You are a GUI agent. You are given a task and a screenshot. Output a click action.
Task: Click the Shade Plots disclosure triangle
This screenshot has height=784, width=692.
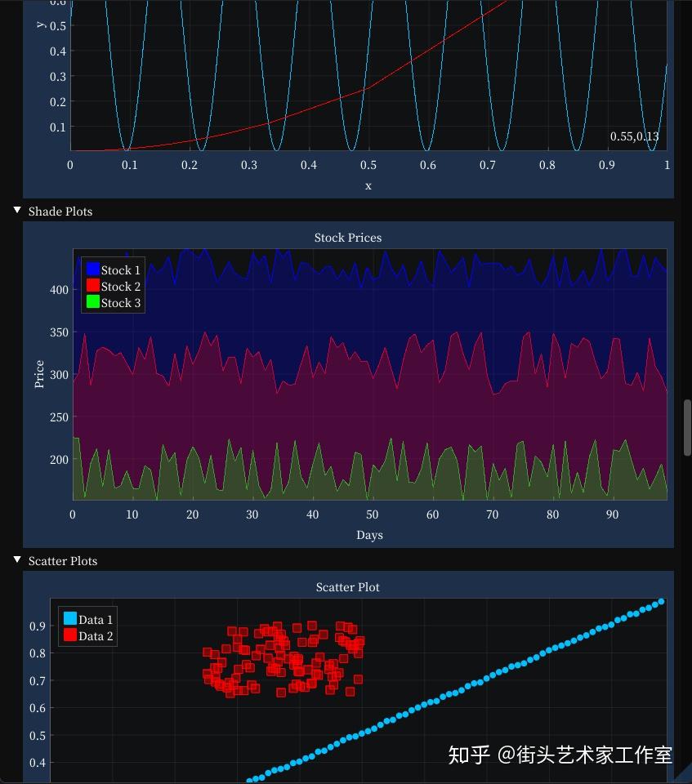pyautogui.click(x=16, y=210)
